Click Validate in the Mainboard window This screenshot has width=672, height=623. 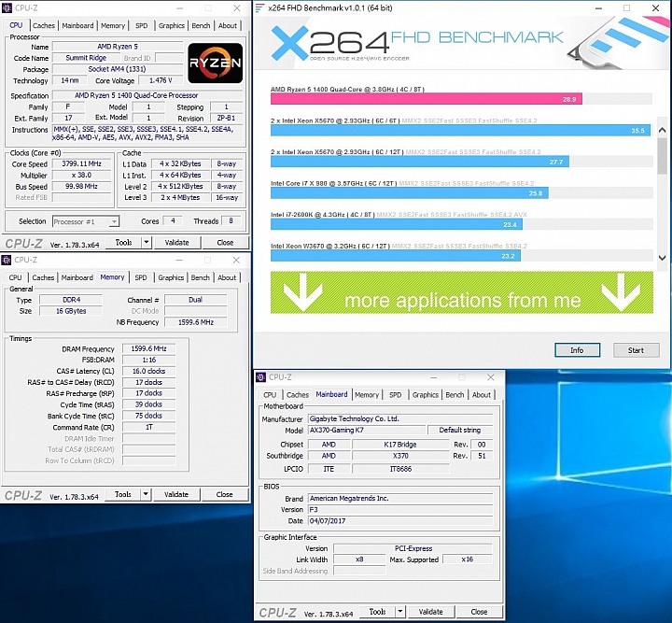430,612
